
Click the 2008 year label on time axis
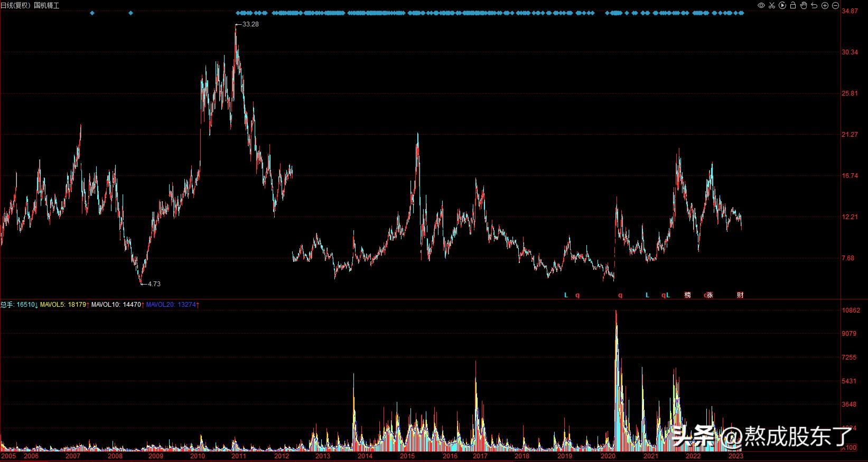(115, 456)
